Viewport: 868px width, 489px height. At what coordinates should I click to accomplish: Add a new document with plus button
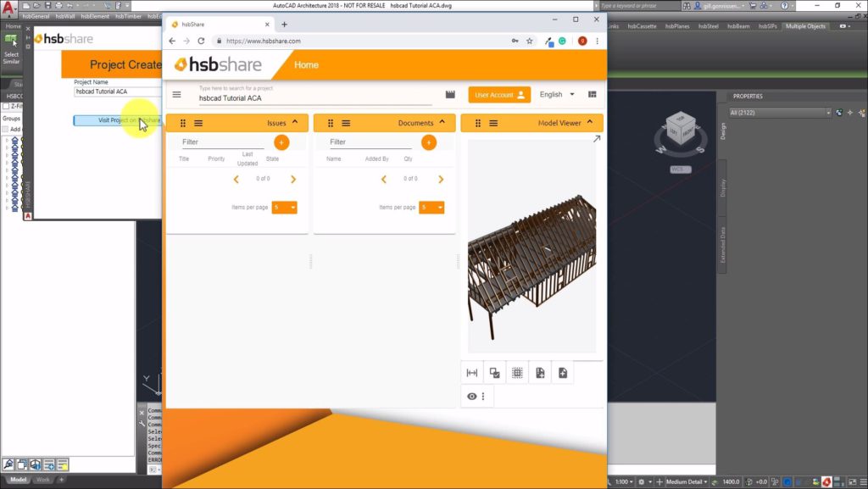point(428,142)
